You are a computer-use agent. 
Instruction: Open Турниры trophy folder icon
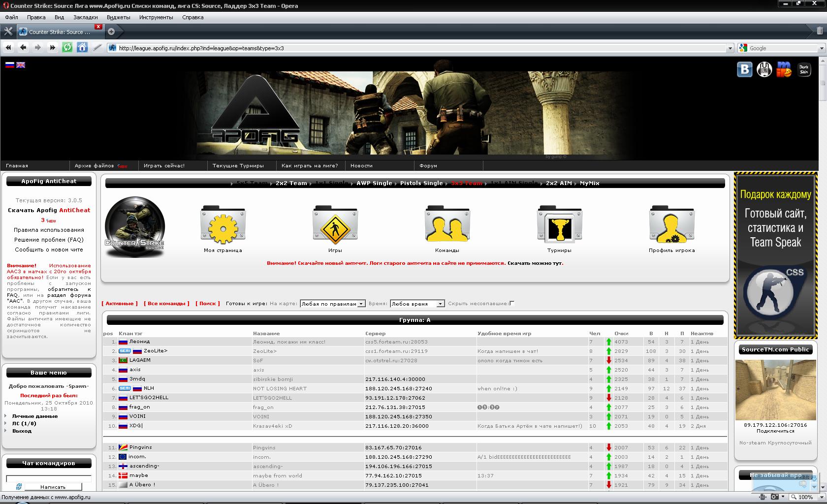(x=560, y=225)
